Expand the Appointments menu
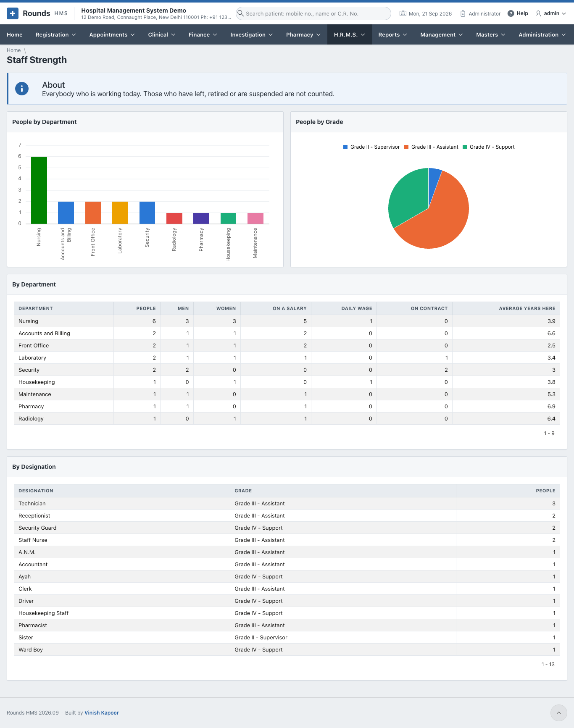This screenshot has height=728, width=574. click(x=112, y=34)
